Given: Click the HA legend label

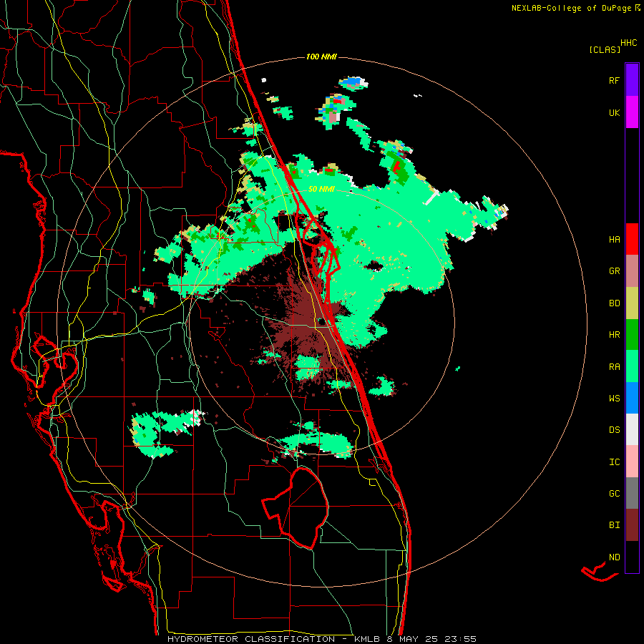Looking at the screenshot, I should [614, 239].
